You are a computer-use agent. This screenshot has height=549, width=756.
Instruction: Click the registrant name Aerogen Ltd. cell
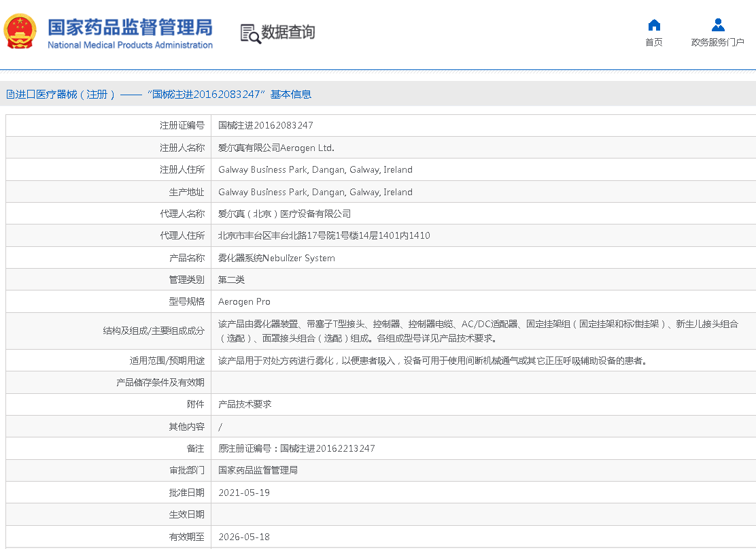276,148
